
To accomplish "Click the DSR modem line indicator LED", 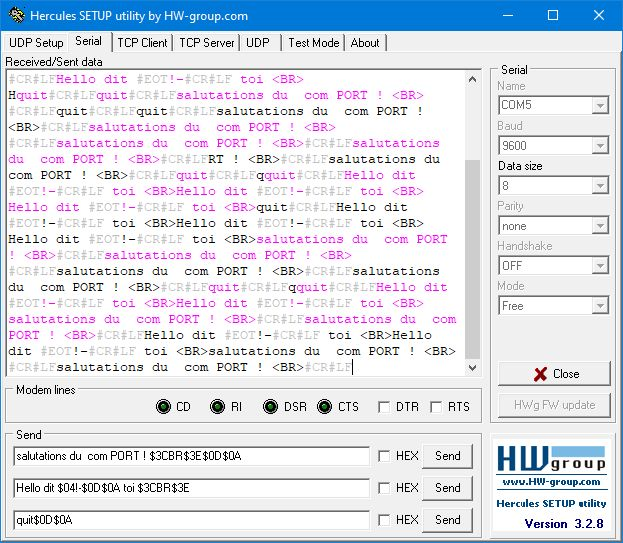I will pos(270,406).
